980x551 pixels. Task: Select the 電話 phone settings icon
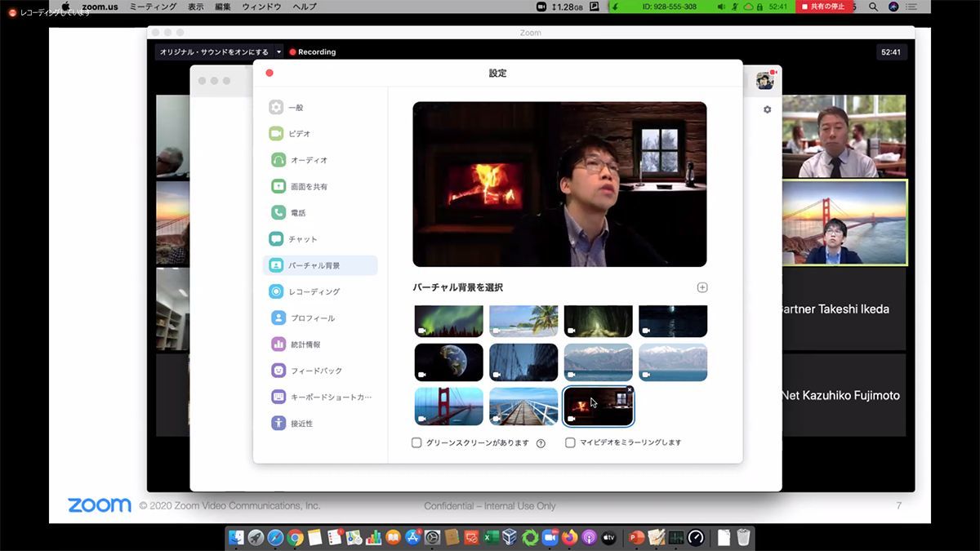click(x=278, y=212)
